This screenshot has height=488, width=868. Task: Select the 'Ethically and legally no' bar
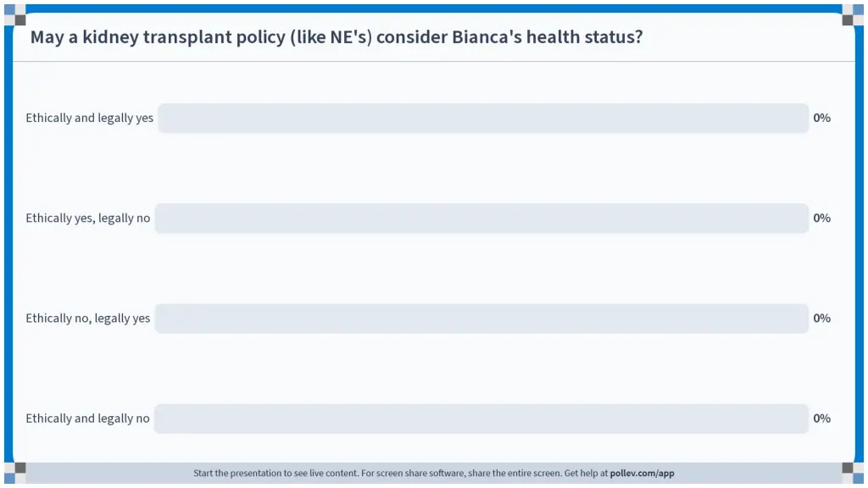(x=481, y=419)
